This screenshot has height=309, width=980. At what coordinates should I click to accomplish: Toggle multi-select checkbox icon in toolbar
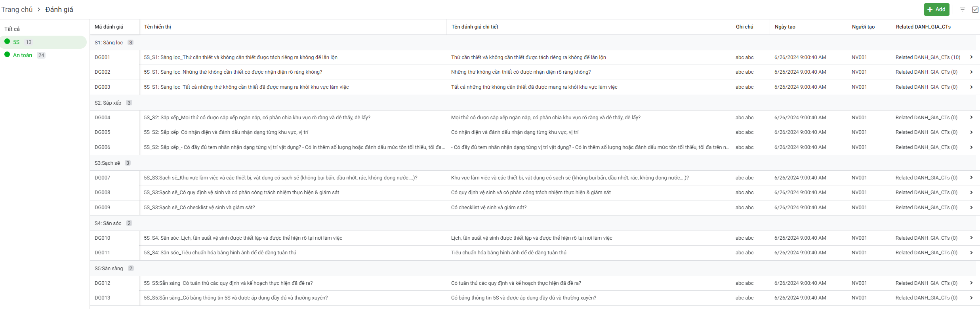975,10
